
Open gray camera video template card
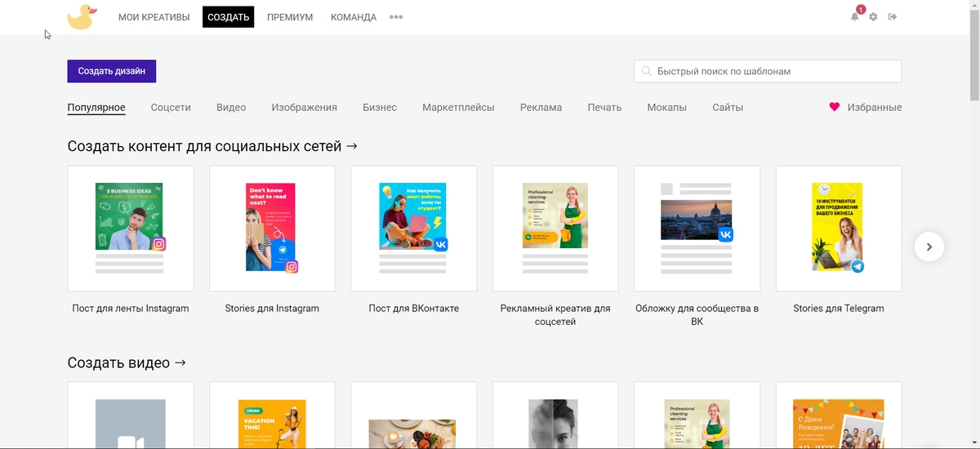131,416
